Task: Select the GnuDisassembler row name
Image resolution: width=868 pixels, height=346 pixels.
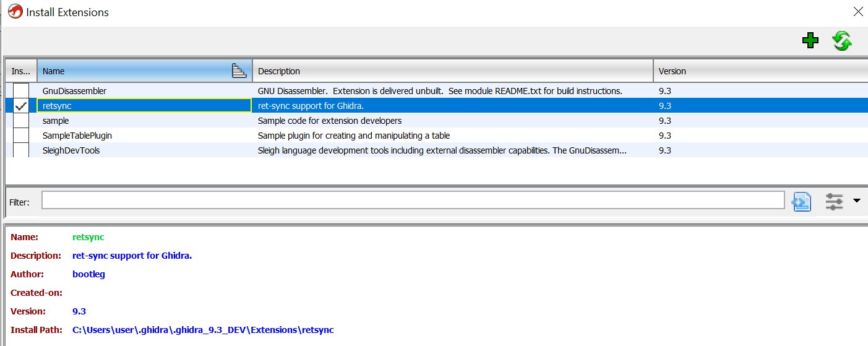Action: pos(74,91)
